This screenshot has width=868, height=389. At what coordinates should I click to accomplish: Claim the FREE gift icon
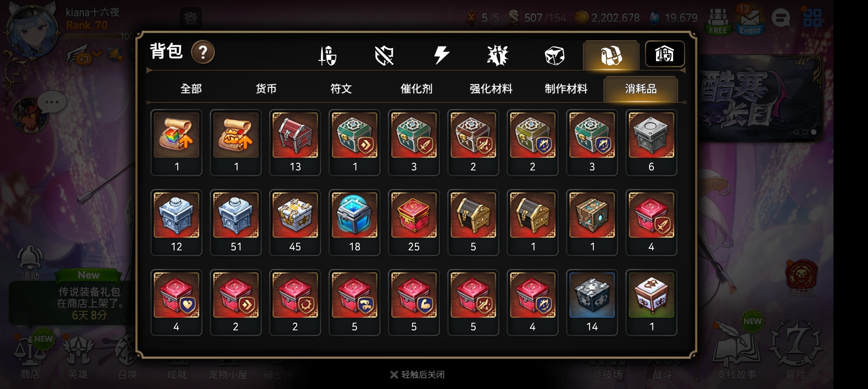tap(718, 21)
